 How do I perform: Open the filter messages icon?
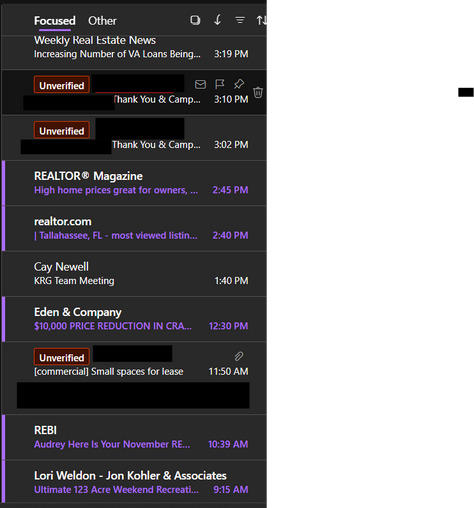click(240, 20)
